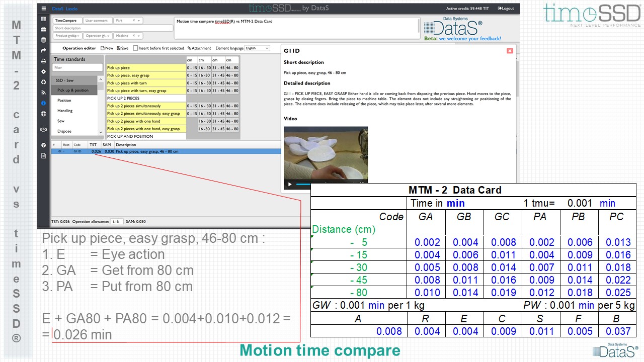Add an Attachment
Screen dimensions: 644x362
tap(199, 48)
